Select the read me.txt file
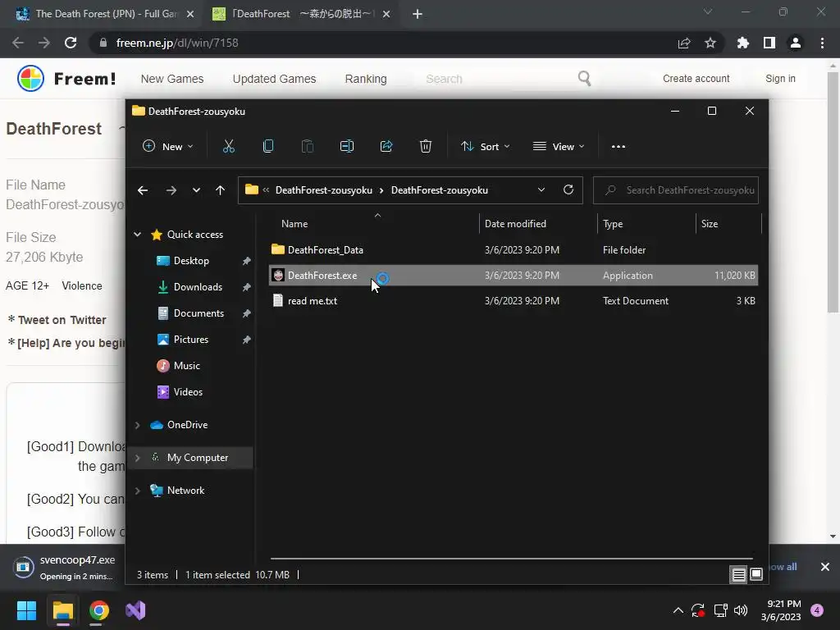This screenshot has width=840, height=630. (514, 300)
